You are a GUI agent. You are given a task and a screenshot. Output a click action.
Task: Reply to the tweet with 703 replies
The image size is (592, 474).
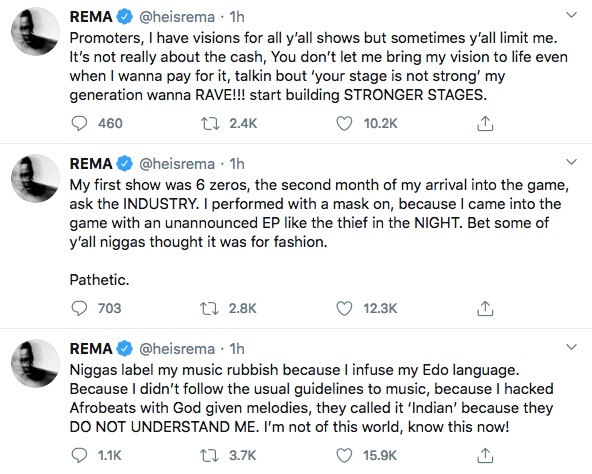pyautogui.click(x=79, y=308)
